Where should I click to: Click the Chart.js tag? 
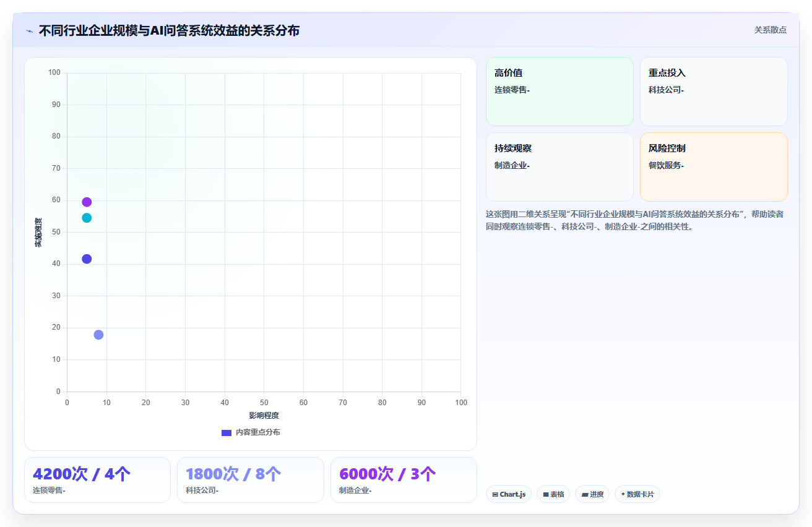point(509,494)
